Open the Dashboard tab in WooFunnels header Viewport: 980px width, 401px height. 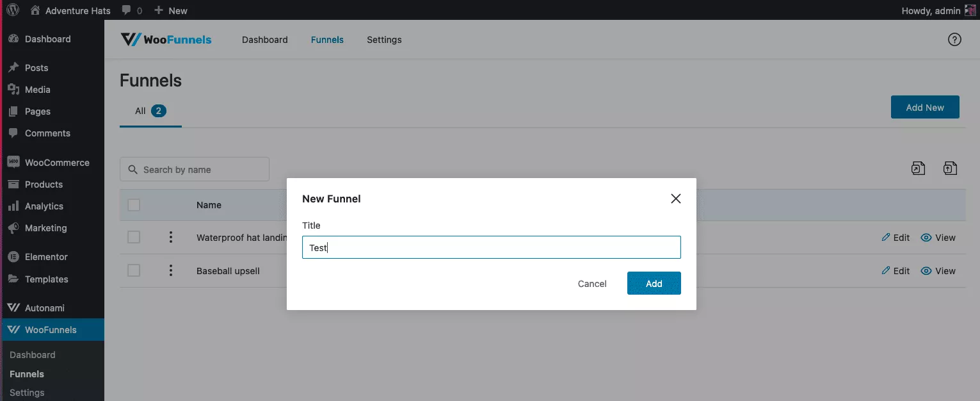(265, 40)
